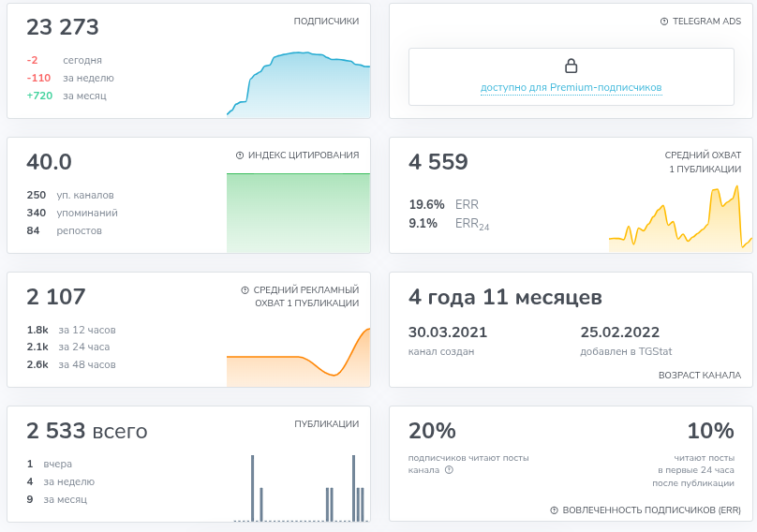The image size is (757, 532).
Task: Click the 340 упоминаний row
Action: click(72, 213)
